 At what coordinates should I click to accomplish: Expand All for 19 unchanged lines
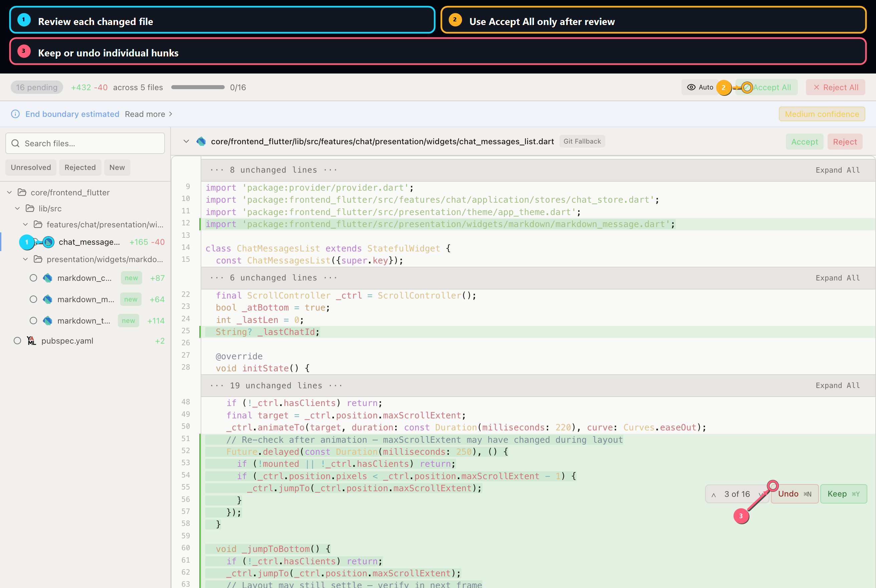(x=838, y=386)
